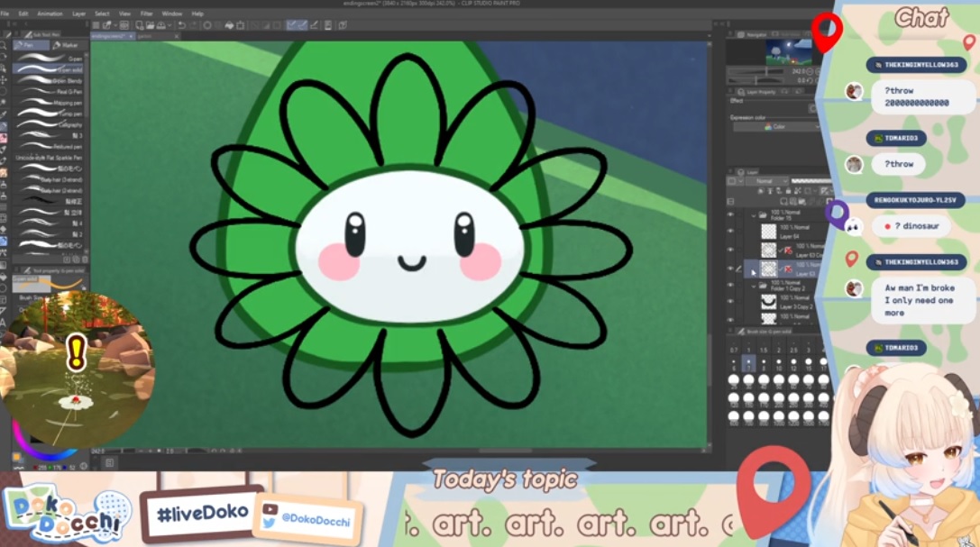Hide Layer 64 with its eye icon
The height and width of the screenshot is (547, 980).
tap(730, 231)
